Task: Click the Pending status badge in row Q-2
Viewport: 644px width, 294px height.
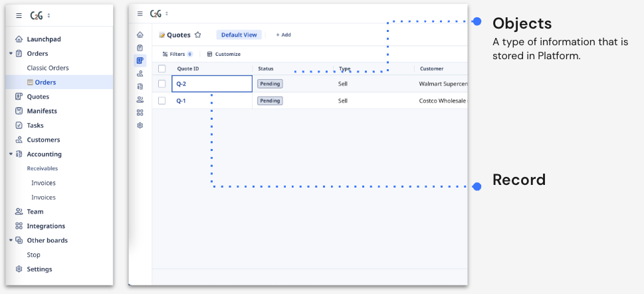Action: pyautogui.click(x=270, y=84)
